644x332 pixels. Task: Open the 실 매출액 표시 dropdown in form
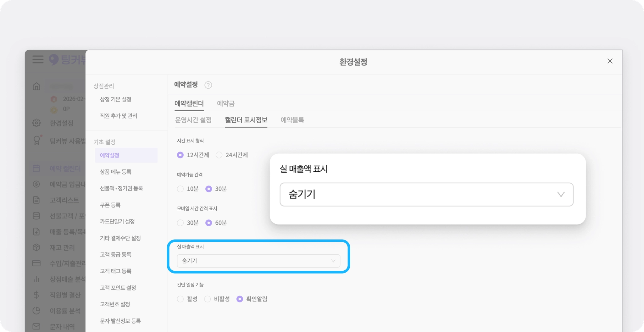258,261
